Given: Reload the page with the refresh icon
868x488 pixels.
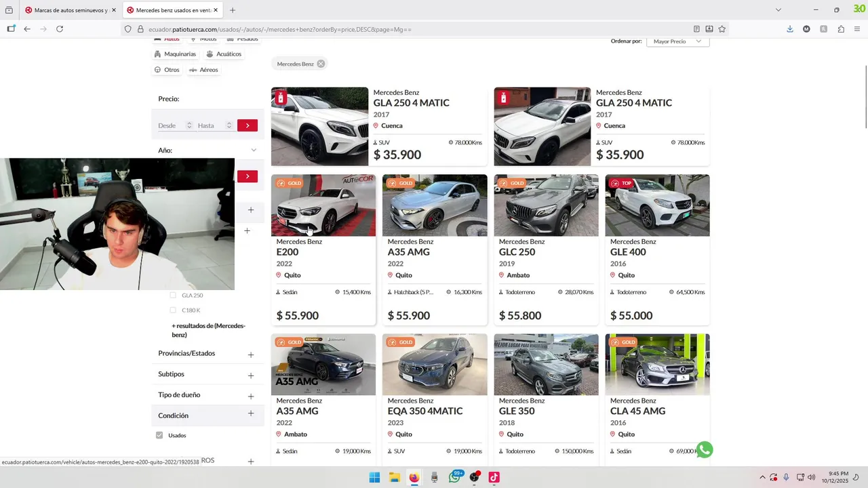Looking at the screenshot, I should [x=60, y=29].
